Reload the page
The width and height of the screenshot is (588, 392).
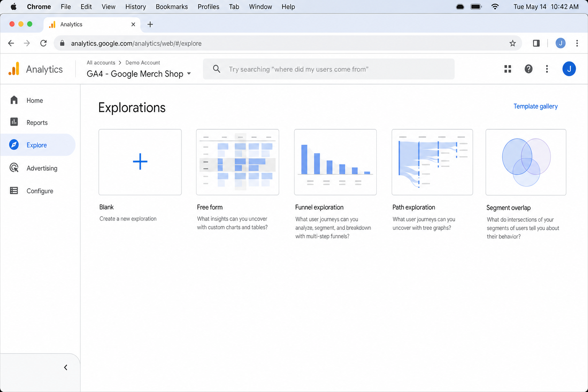(44, 43)
